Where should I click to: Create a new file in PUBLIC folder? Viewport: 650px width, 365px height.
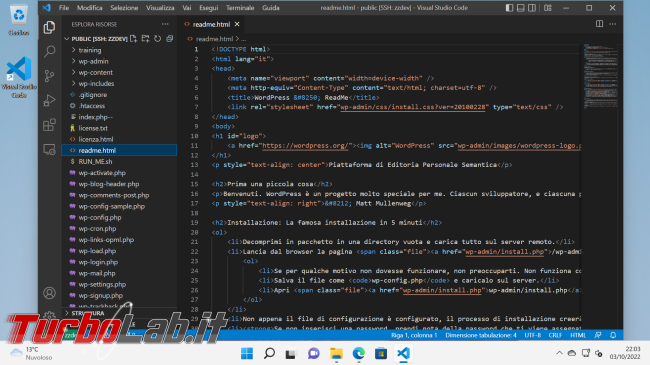(x=133, y=39)
